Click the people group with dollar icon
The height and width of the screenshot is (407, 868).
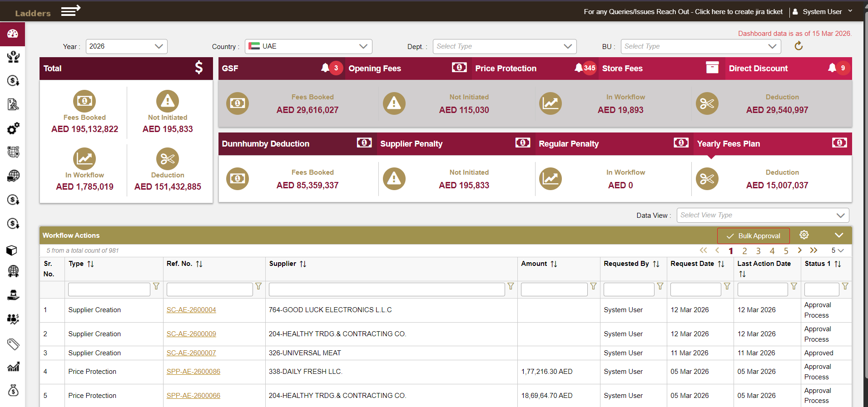pyautogui.click(x=13, y=319)
